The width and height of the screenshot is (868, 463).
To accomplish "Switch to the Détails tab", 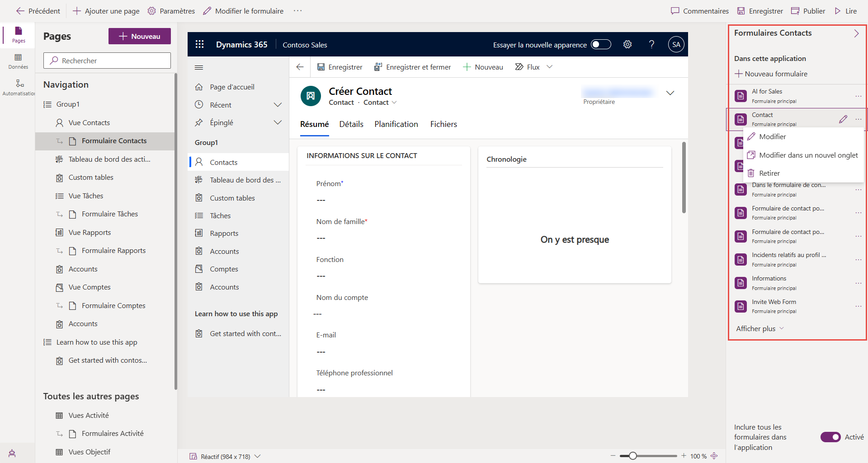I will (351, 124).
